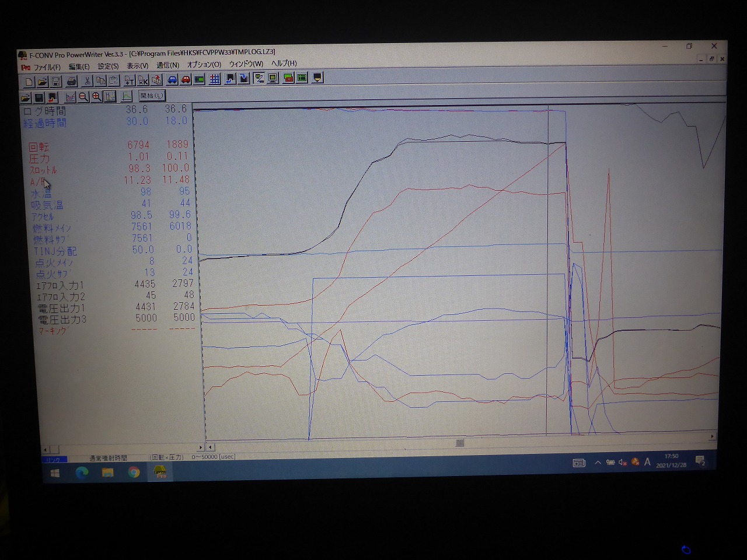747x560 pixels.
Task: Click the ログ時間 label
Action: click(x=45, y=111)
